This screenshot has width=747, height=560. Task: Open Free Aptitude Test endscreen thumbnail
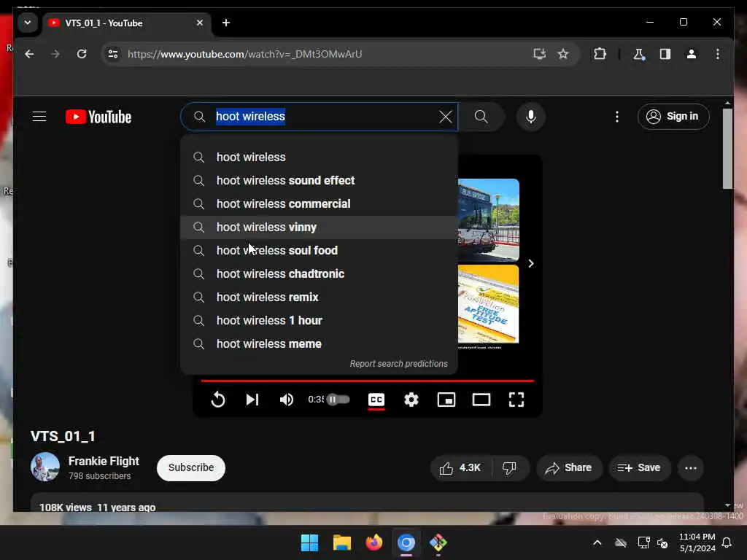488,304
